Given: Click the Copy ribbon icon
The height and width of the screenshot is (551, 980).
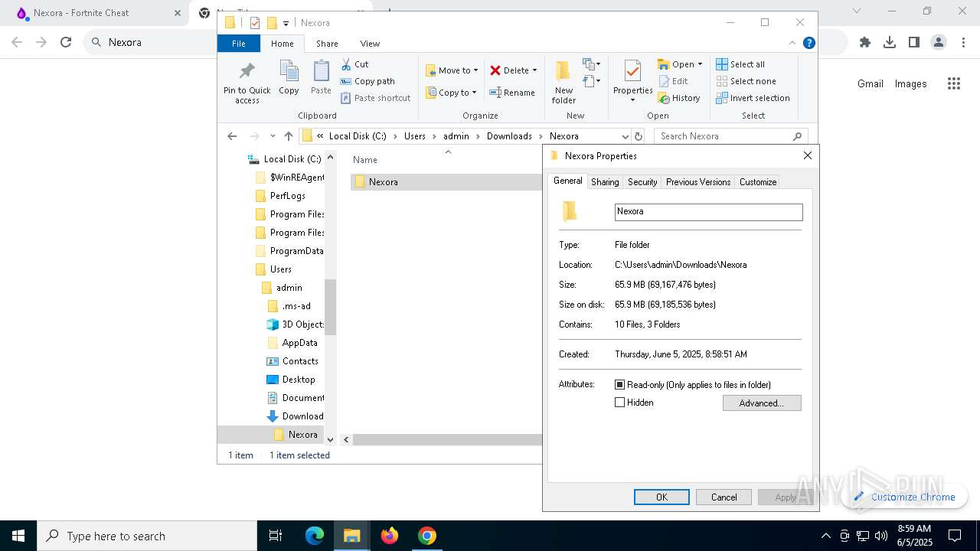Looking at the screenshot, I should pyautogui.click(x=289, y=71).
